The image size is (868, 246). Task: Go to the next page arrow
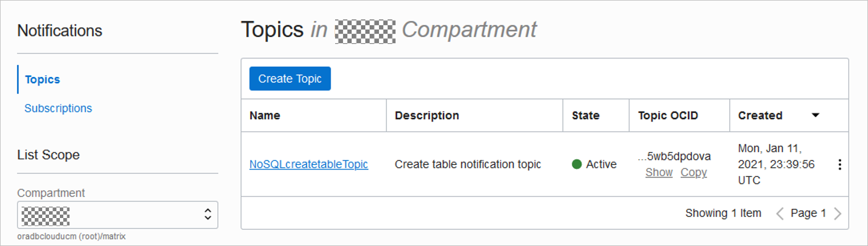click(x=837, y=213)
